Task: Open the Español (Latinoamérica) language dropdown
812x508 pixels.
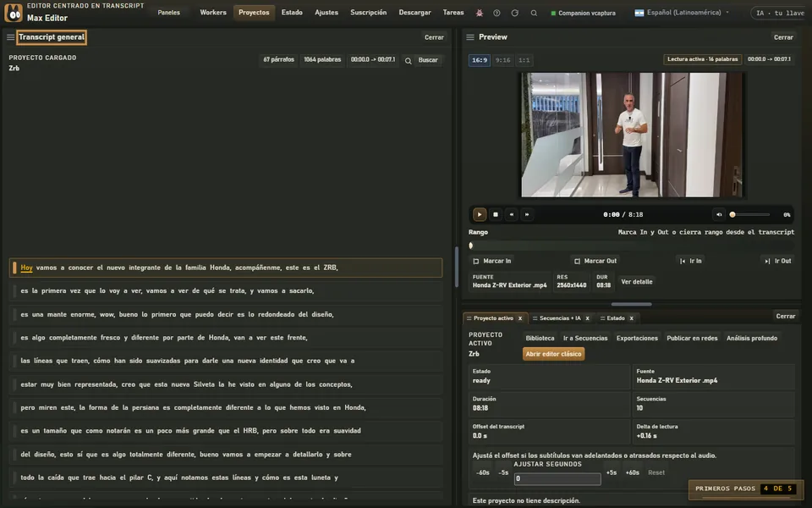Action: pyautogui.click(x=682, y=13)
